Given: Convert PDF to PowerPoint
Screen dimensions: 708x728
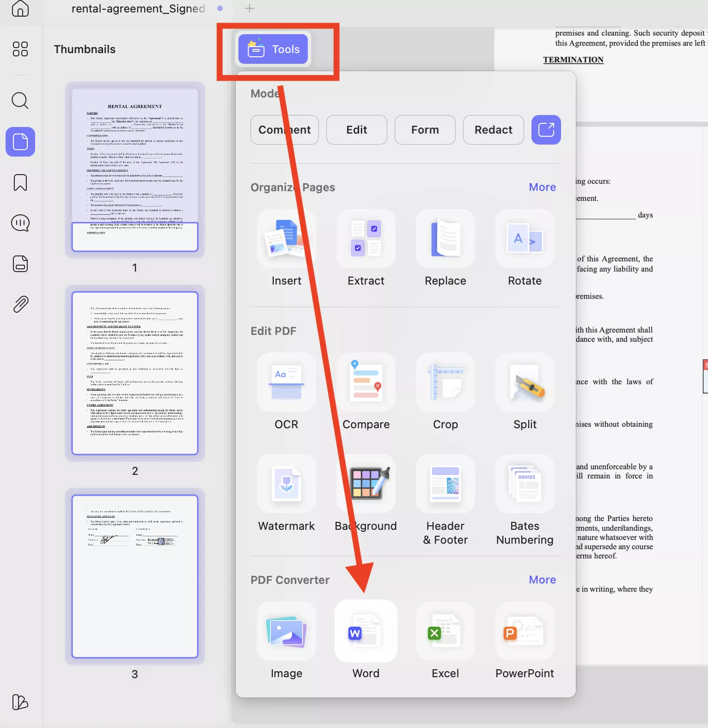Looking at the screenshot, I should (525, 641).
